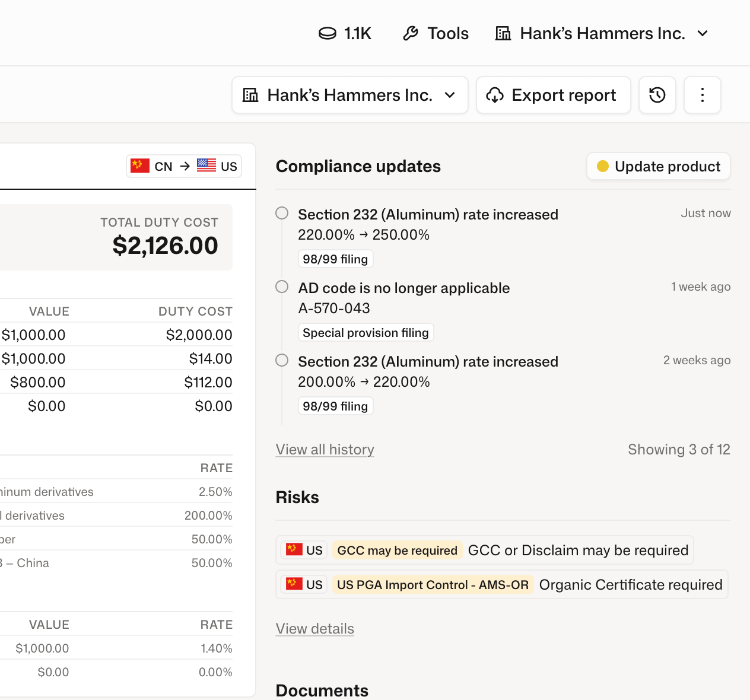The image size is (750, 700).
Task: Click US PGA Import Control - AMS-OR label
Action: coord(433,585)
